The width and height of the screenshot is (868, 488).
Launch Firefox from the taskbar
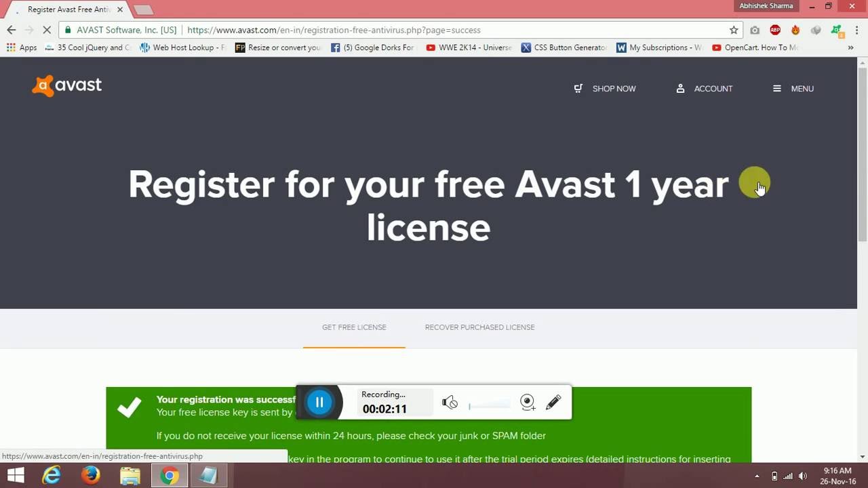coord(91,476)
